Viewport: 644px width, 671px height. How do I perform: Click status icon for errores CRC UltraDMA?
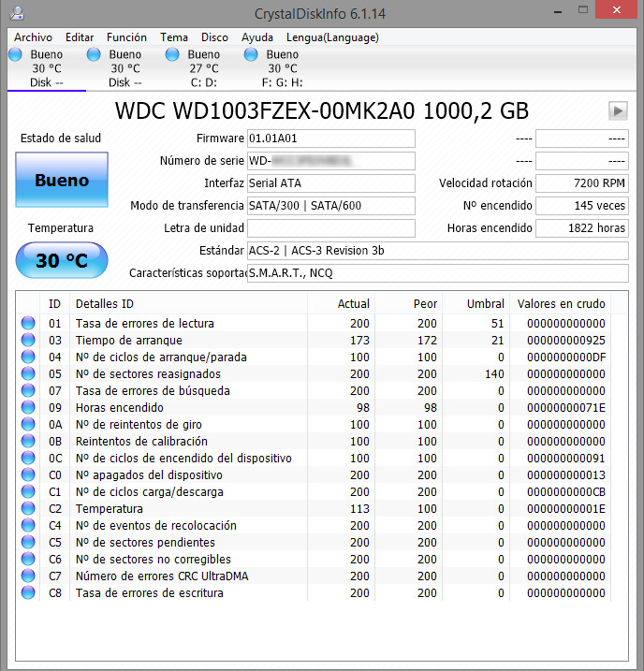28,576
